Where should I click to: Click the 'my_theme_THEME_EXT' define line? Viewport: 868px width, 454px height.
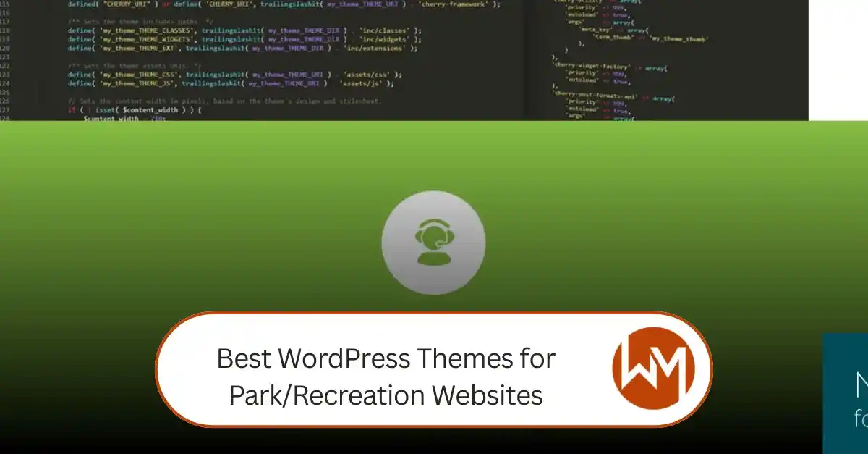[242, 48]
